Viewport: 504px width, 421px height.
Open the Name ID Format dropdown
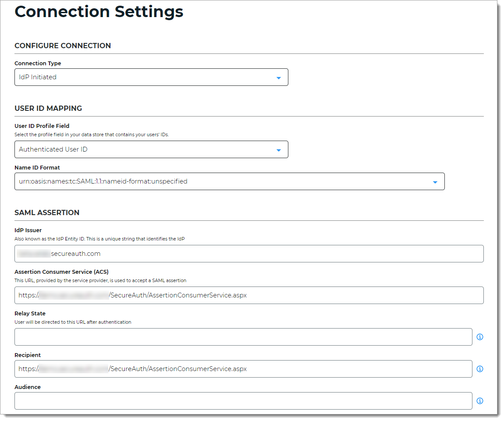[229, 181]
